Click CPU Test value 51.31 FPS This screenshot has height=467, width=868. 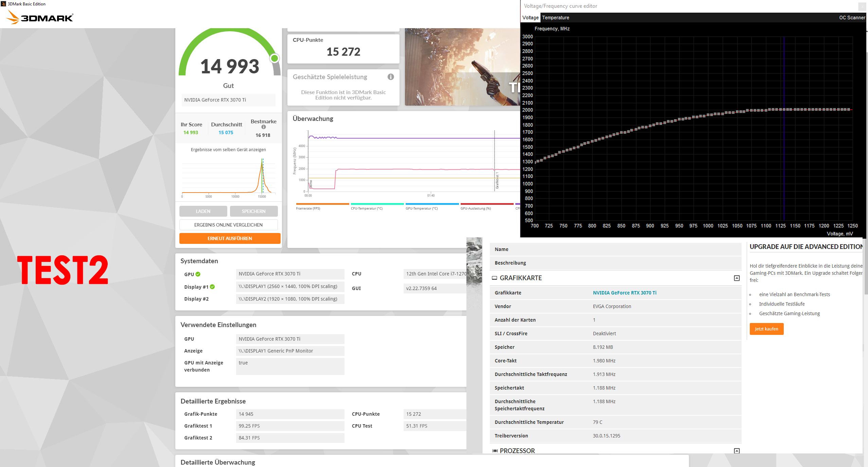435,426
